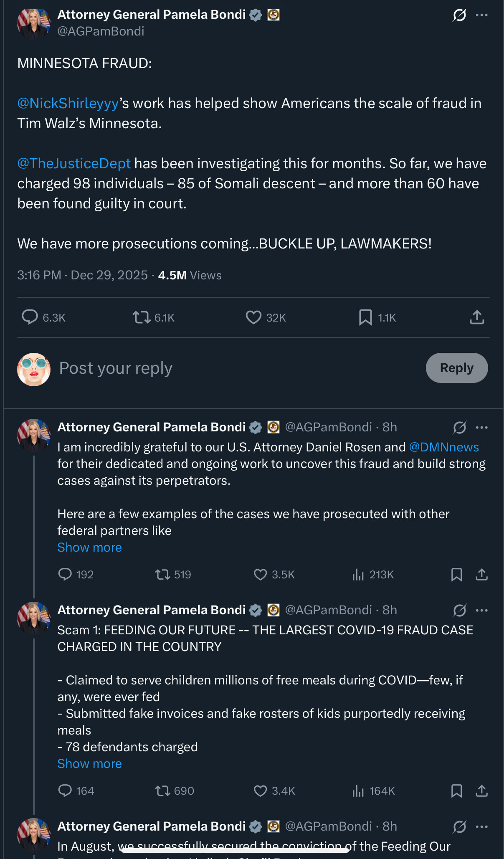Click the gray Reply button

tap(456, 368)
